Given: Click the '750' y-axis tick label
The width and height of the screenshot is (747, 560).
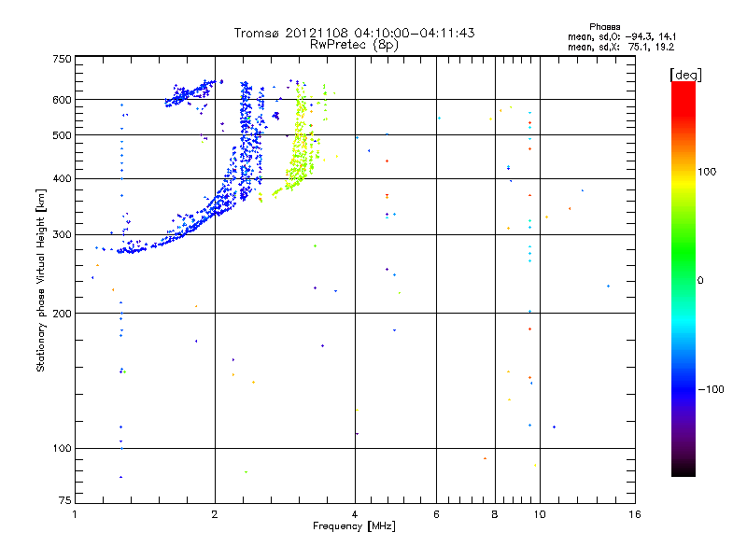Looking at the screenshot, I should (x=62, y=59).
